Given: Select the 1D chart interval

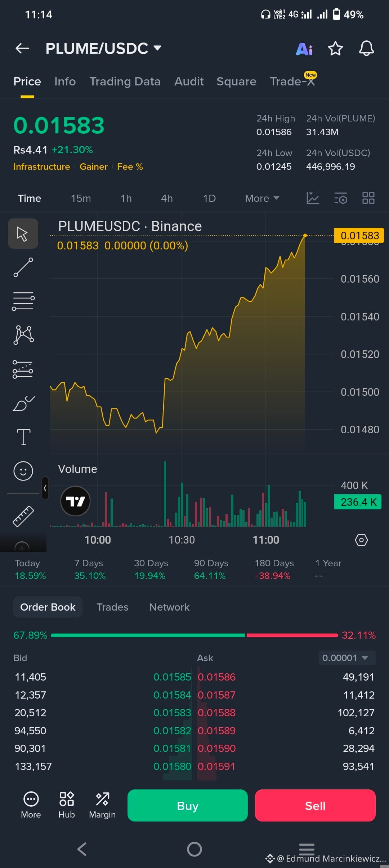Looking at the screenshot, I should 209,198.
